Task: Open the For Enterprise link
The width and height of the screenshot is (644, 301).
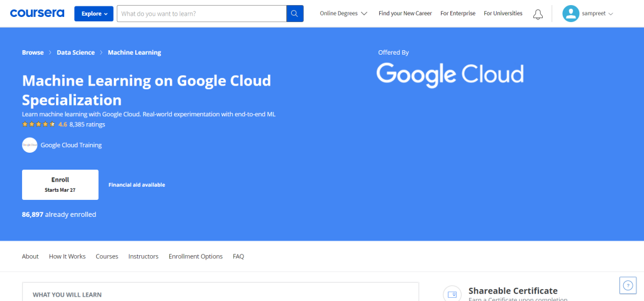Action: (457, 13)
